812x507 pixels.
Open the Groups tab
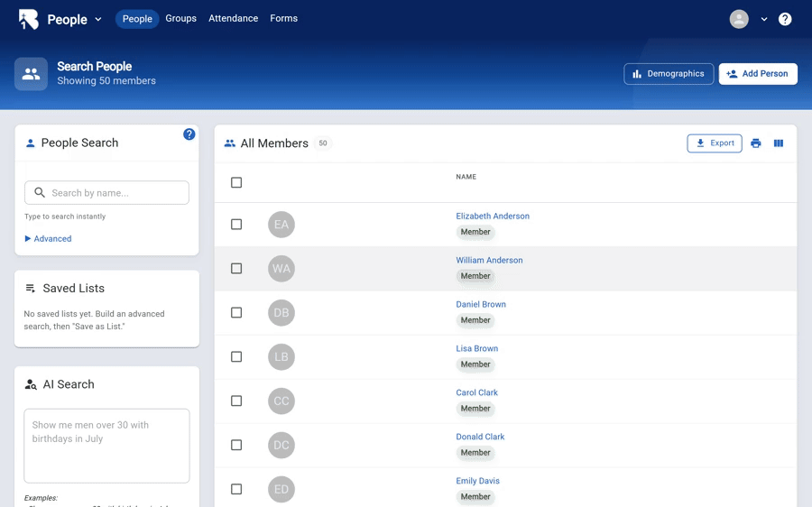[180, 19]
